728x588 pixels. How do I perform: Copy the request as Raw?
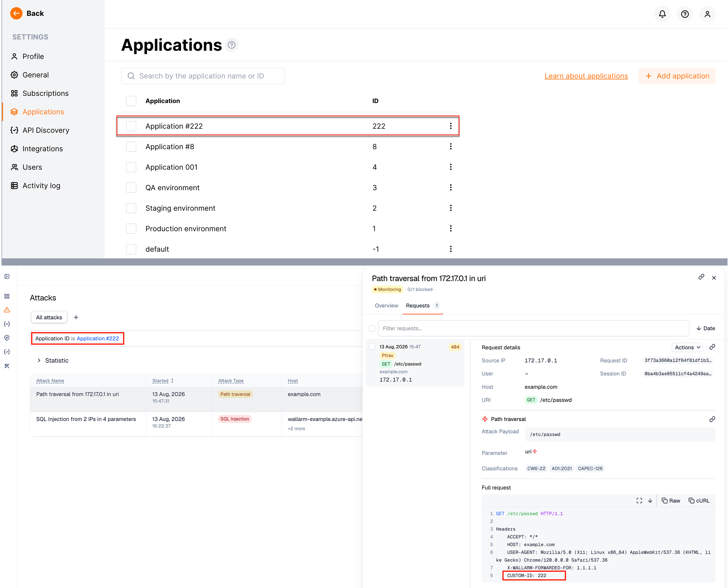[x=670, y=501]
